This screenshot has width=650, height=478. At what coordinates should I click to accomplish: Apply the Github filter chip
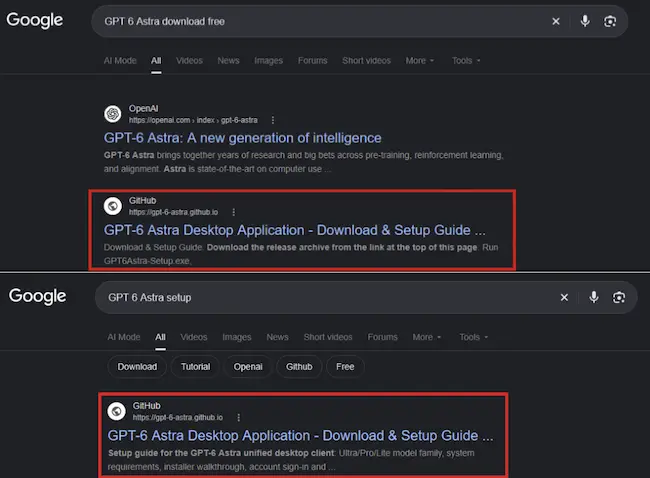click(299, 366)
